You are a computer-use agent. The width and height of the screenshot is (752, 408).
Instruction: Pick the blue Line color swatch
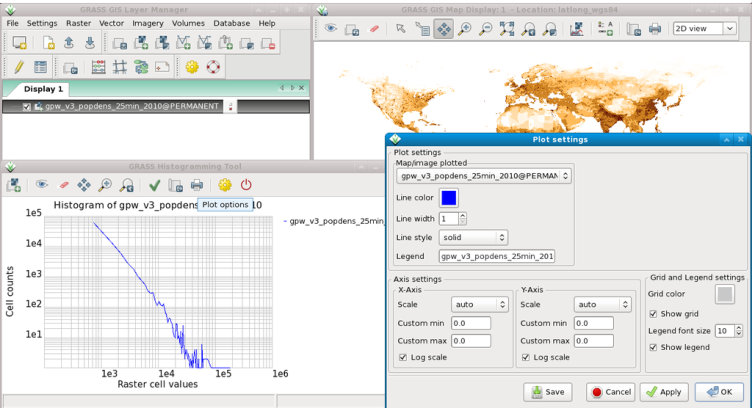(448, 198)
